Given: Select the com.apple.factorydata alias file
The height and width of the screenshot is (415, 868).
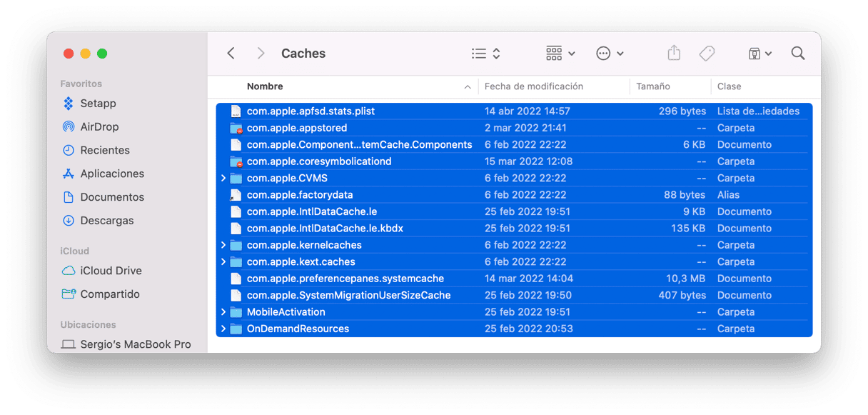Looking at the screenshot, I should 299,195.
